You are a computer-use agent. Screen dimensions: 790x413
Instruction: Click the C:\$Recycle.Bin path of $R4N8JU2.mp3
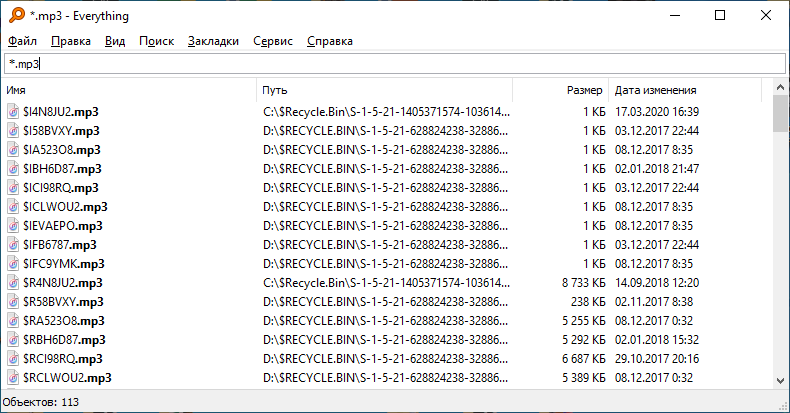(386, 283)
